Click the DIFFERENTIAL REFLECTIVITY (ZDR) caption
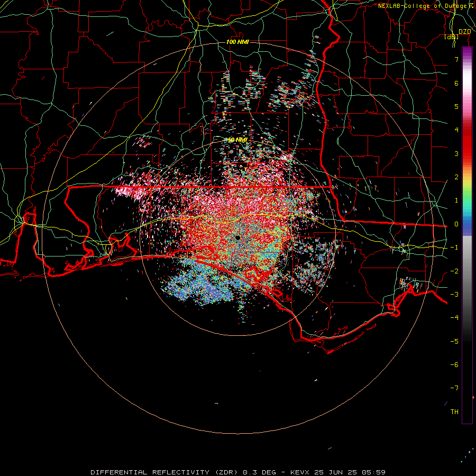 [164, 472]
